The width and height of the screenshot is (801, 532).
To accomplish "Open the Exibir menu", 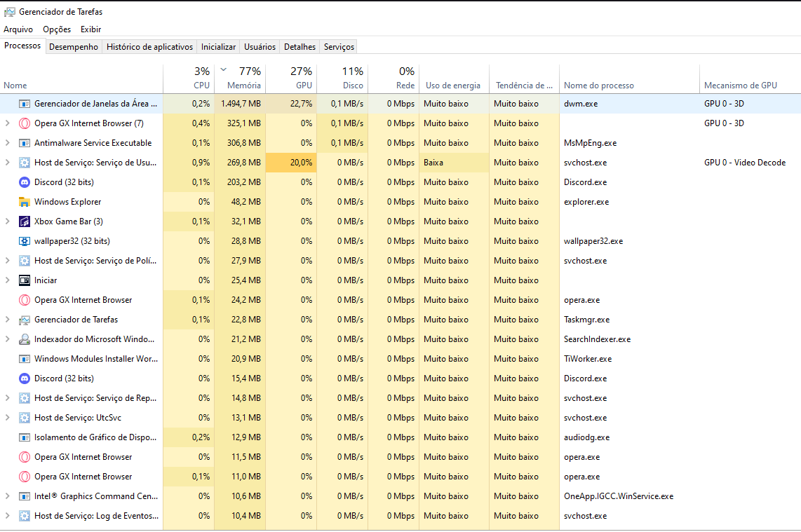I will click(91, 29).
